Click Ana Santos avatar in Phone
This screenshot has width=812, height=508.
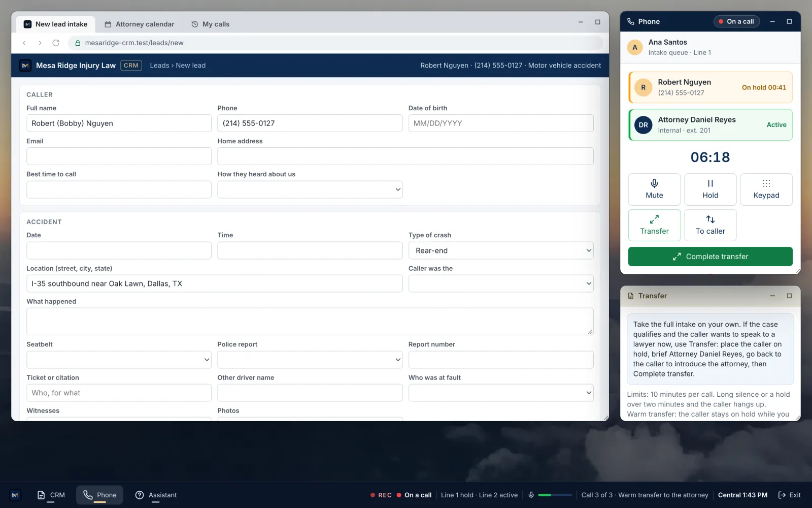(x=635, y=47)
